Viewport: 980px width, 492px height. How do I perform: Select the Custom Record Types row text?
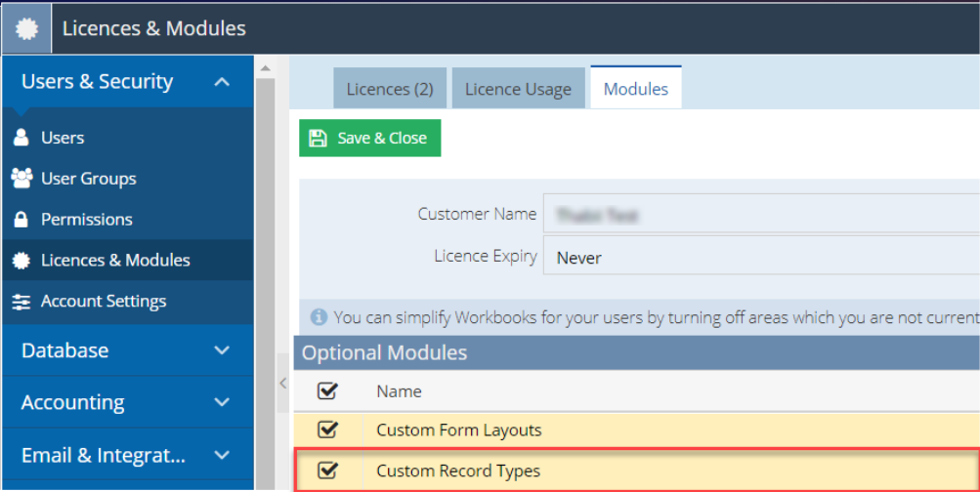tap(458, 471)
